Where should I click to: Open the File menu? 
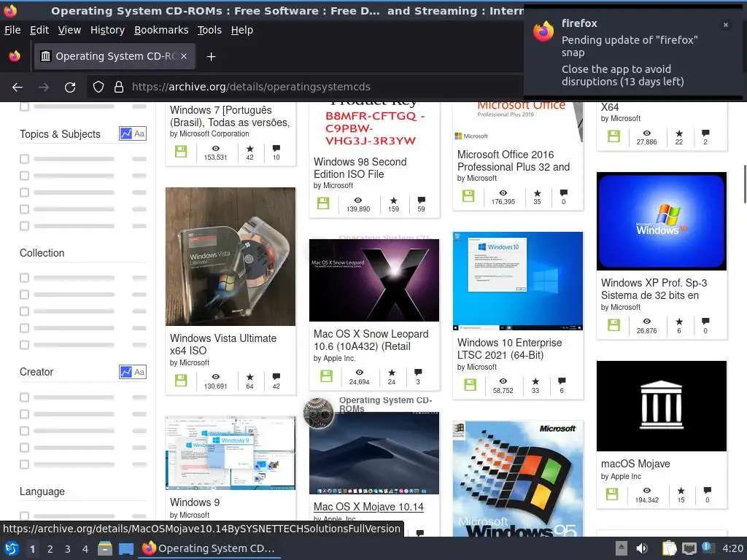click(12, 30)
